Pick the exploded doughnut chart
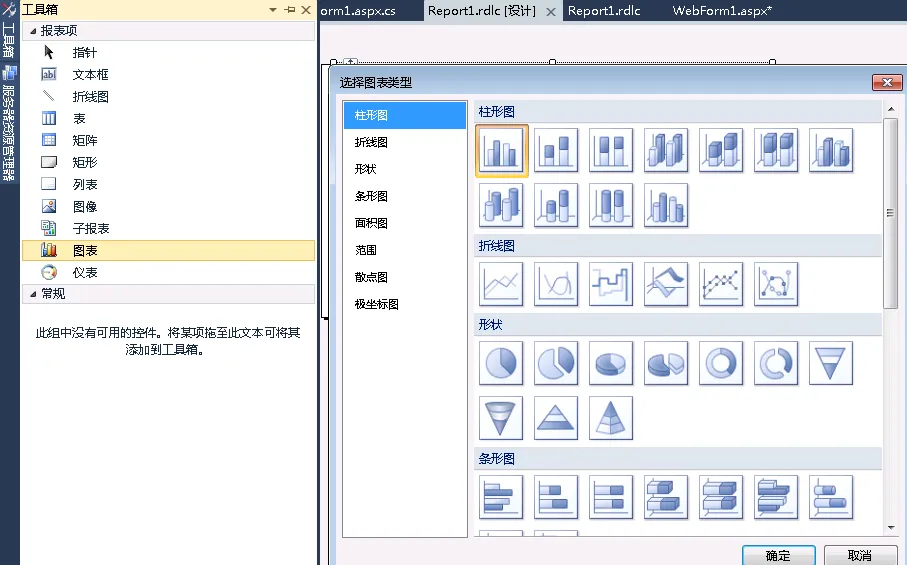The width and height of the screenshot is (907, 565). pyautogui.click(x=776, y=363)
